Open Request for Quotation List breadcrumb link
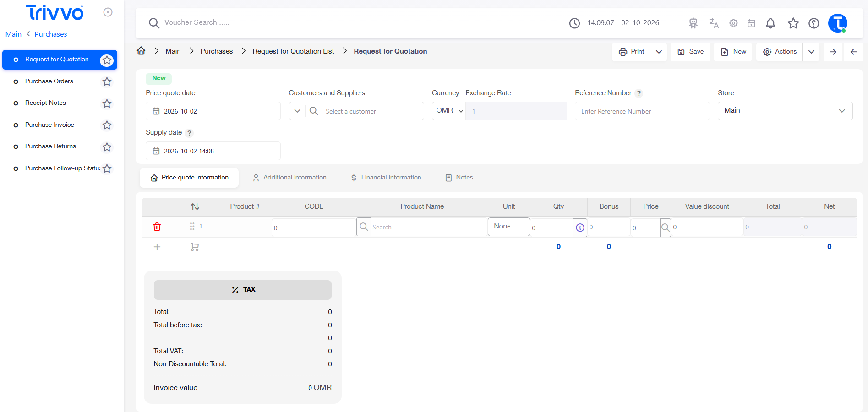This screenshot has width=868, height=412. 293,51
